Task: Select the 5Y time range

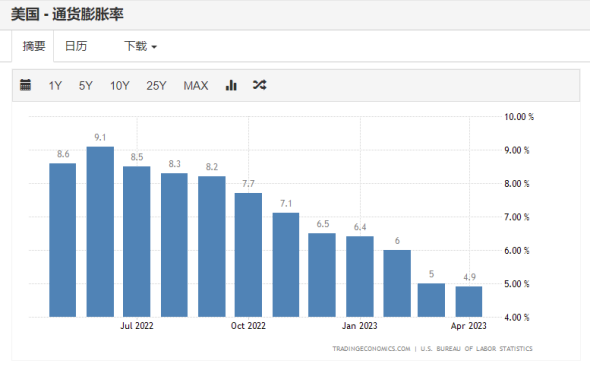Action: tap(85, 86)
